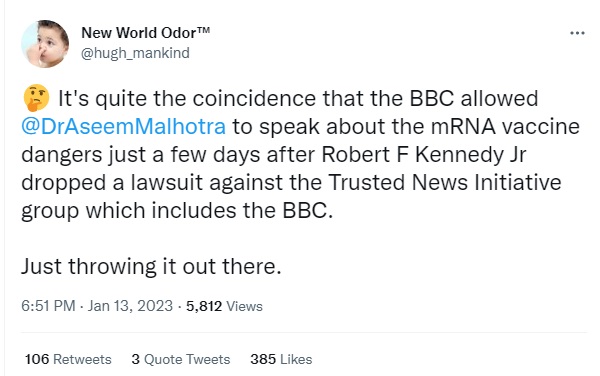
Task: Show the 385 Likes list
Action: pyautogui.click(x=281, y=359)
